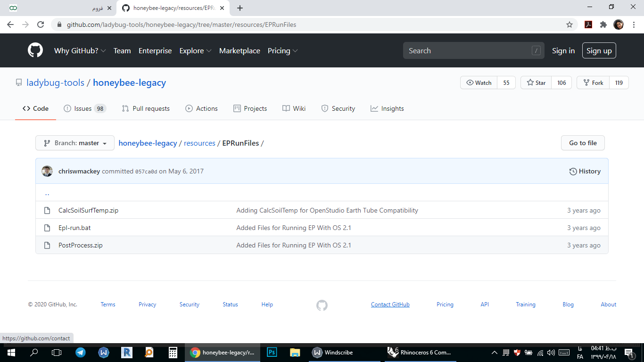Viewport: 644px width, 362px height.
Task: Click chriswmackey's avatar thumbnail
Action: click(47, 171)
